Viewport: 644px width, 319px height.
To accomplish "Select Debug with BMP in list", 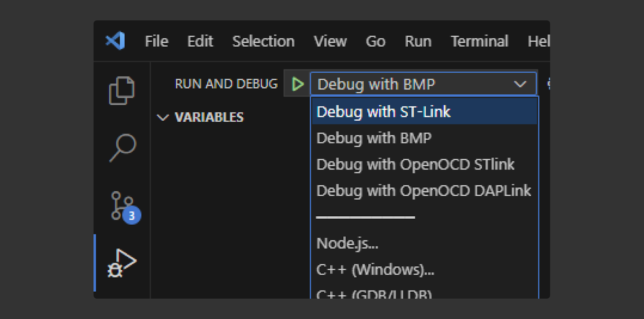I will pos(424,138).
